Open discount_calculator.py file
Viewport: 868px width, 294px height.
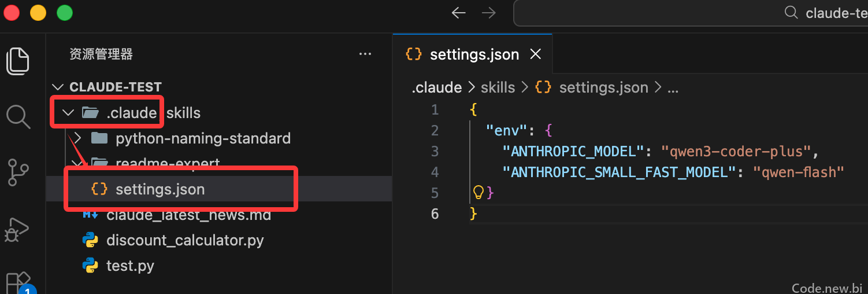185,240
